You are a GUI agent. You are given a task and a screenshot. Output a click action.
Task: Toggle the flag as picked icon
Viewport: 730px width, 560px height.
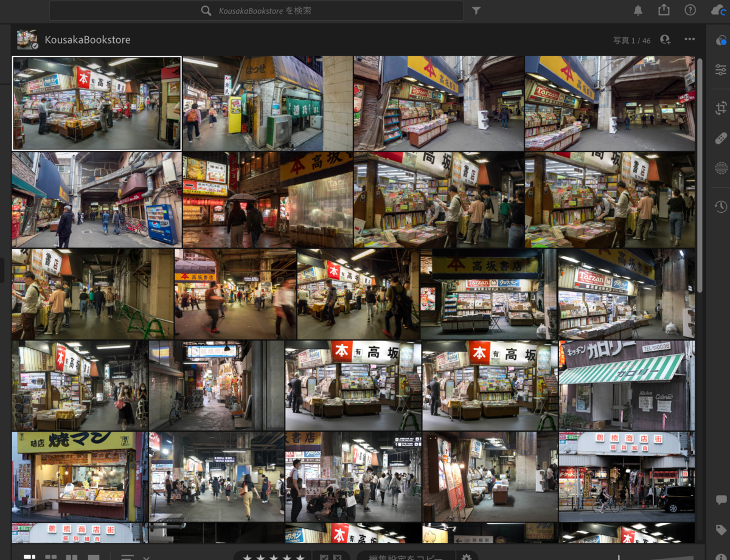(324, 557)
